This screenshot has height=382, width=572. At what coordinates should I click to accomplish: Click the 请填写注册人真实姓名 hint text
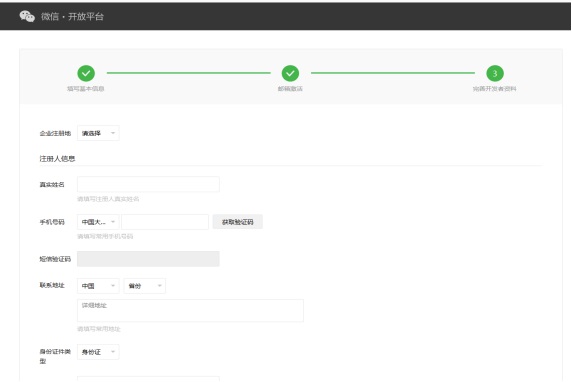108,199
